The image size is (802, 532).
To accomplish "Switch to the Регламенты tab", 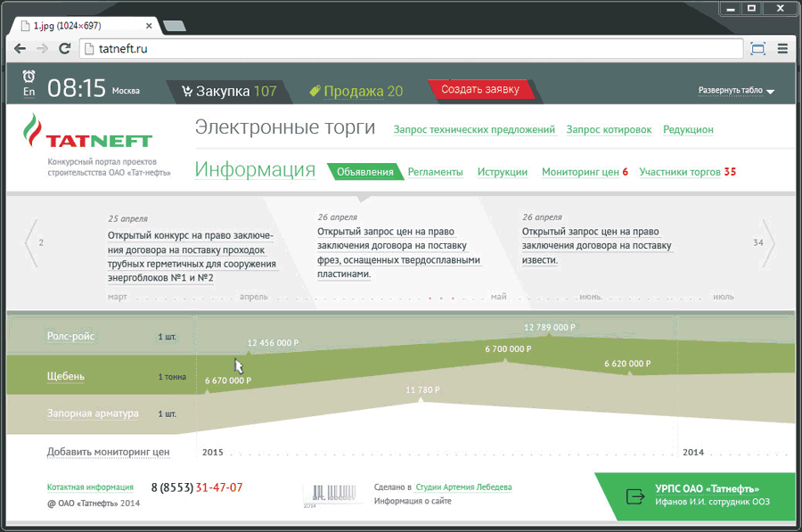I will point(435,172).
